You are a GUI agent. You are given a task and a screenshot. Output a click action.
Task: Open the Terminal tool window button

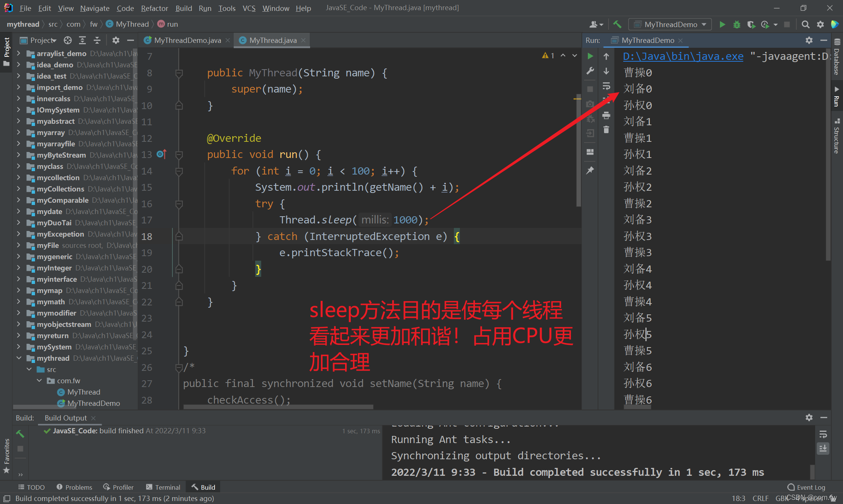tap(163, 487)
